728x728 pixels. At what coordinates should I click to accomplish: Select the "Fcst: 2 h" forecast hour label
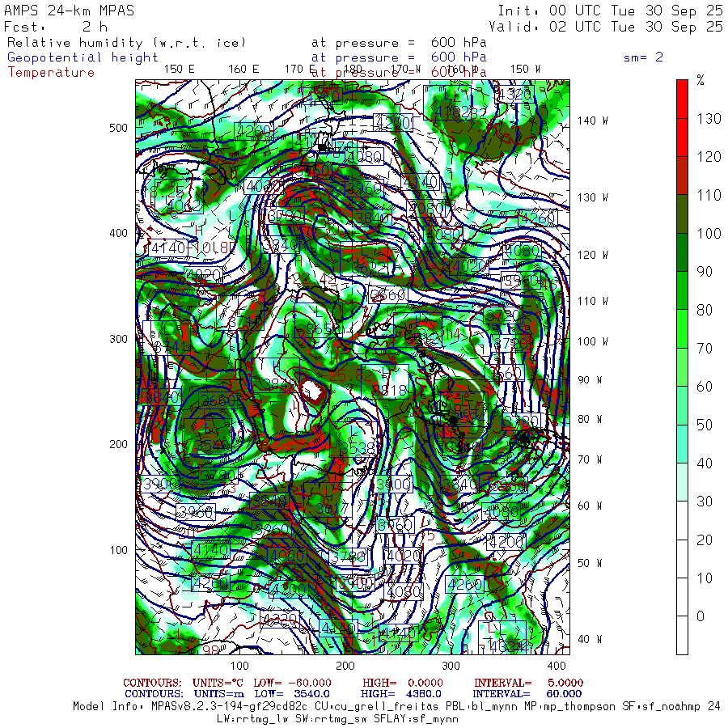tap(56, 27)
